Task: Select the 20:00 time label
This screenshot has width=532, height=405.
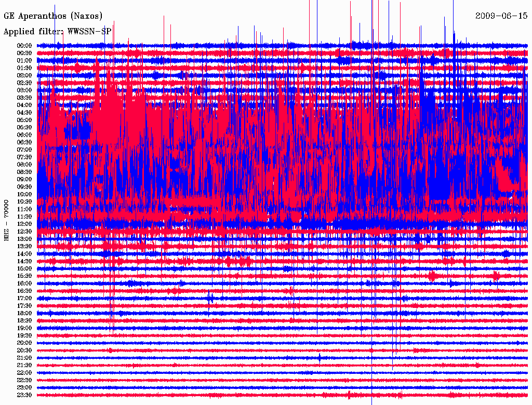Action: click(x=24, y=343)
